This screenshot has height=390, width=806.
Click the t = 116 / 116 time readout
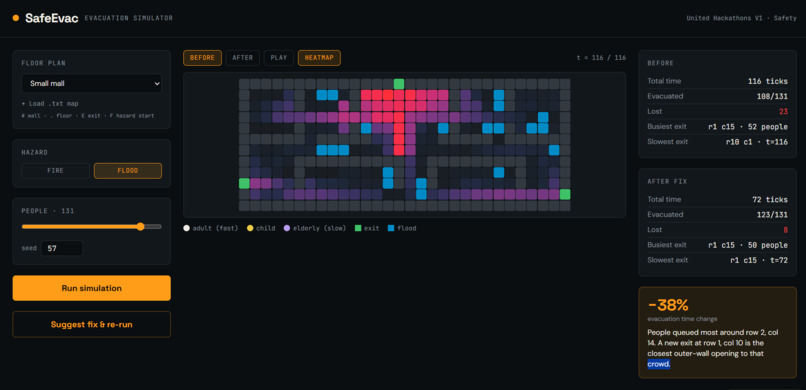(x=601, y=58)
